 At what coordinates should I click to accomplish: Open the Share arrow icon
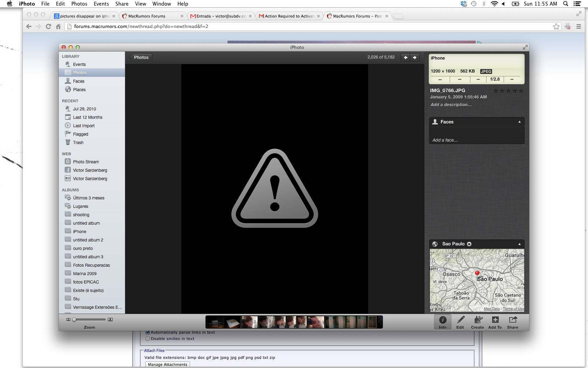[513, 322]
